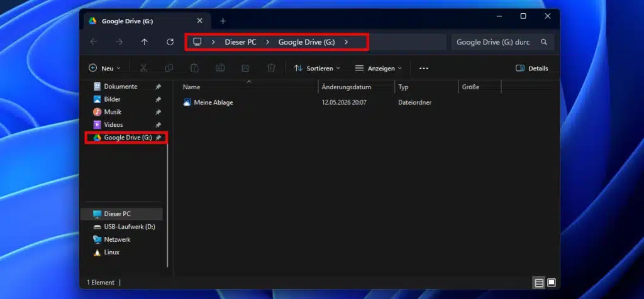Open Dokumente in the sidebar

pyautogui.click(x=120, y=87)
